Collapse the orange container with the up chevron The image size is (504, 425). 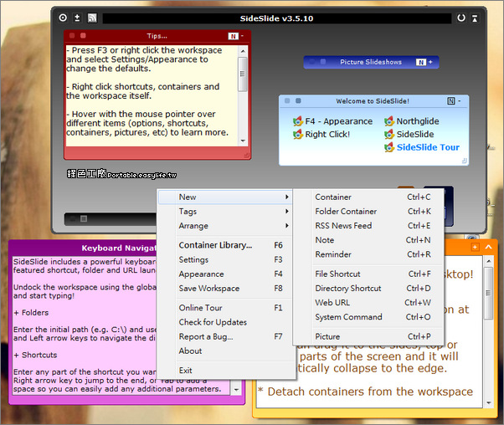[489, 247]
